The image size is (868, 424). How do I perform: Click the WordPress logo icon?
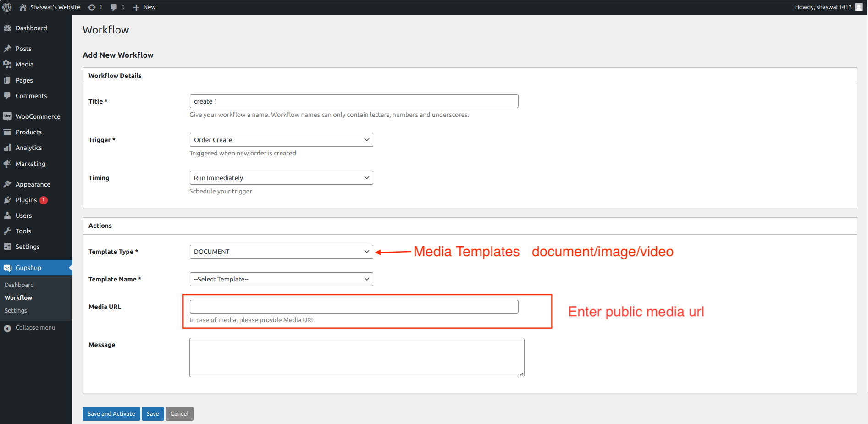click(x=7, y=7)
